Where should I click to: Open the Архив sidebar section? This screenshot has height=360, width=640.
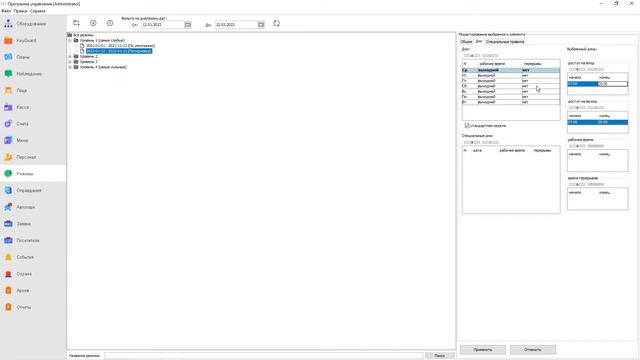coord(33,290)
